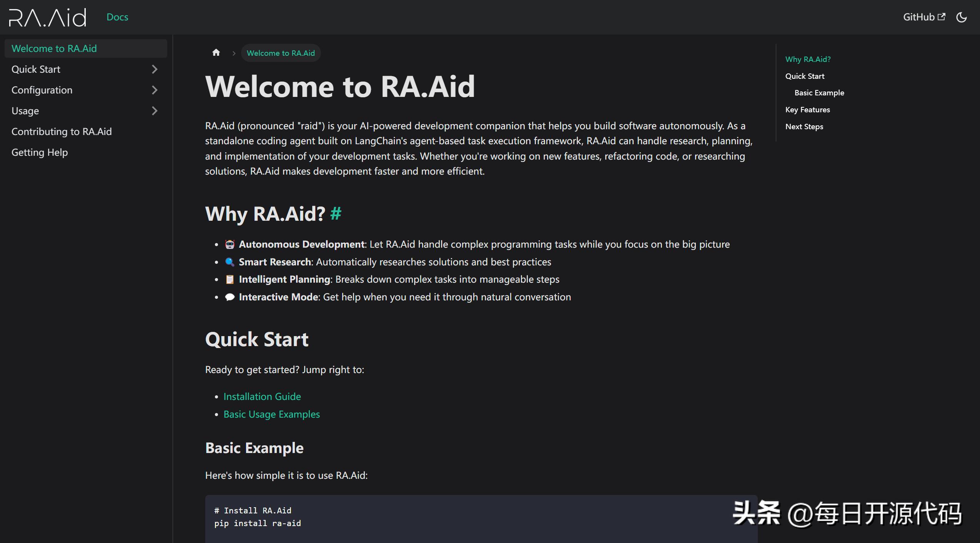
Task: Follow the Installation Guide link
Action: [262, 396]
